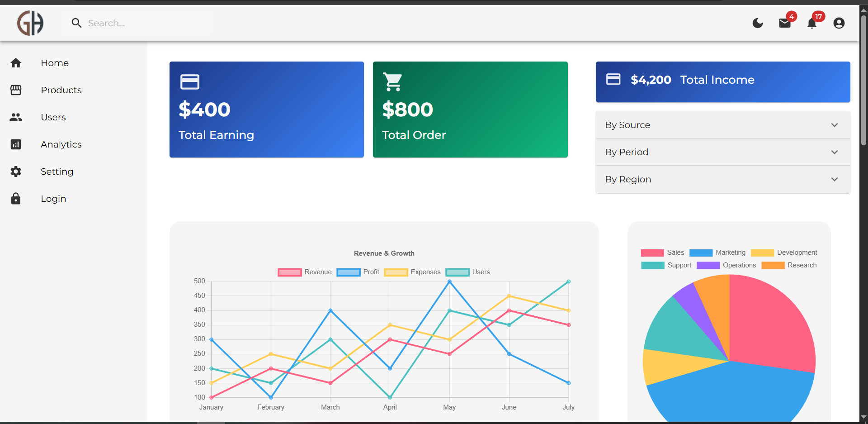Toggle Sales slice in pie legend
This screenshot has width=868, height=424.
[x=662, y=252]
